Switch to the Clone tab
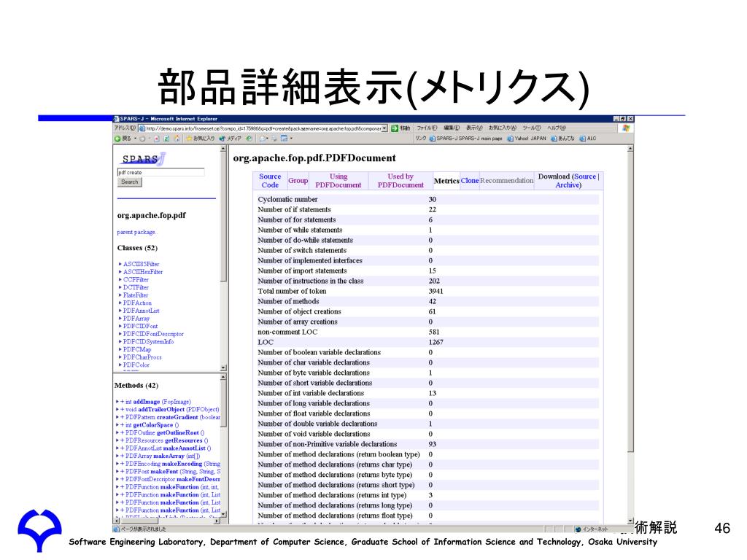 pos(470,181)
